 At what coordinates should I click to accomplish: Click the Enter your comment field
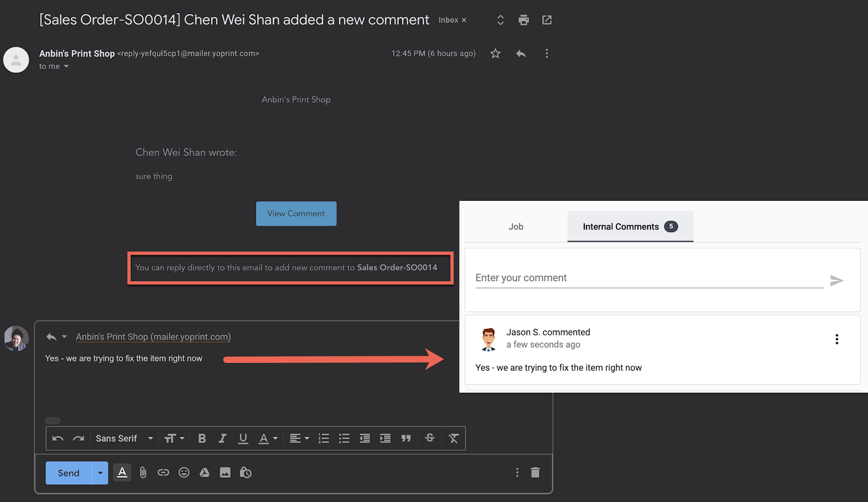649,278
